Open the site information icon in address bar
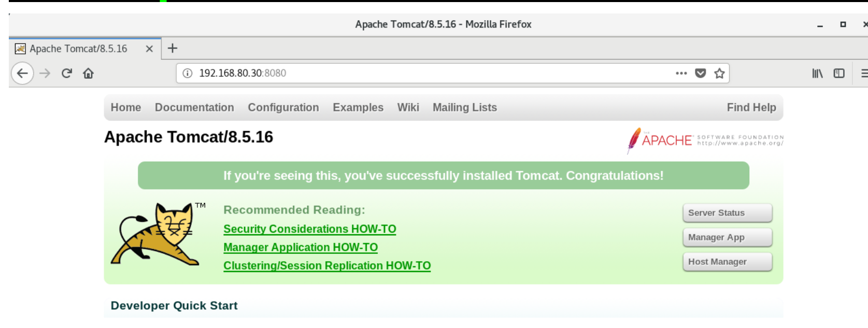The width and height of the screenshot is (868, 328). 188,73
